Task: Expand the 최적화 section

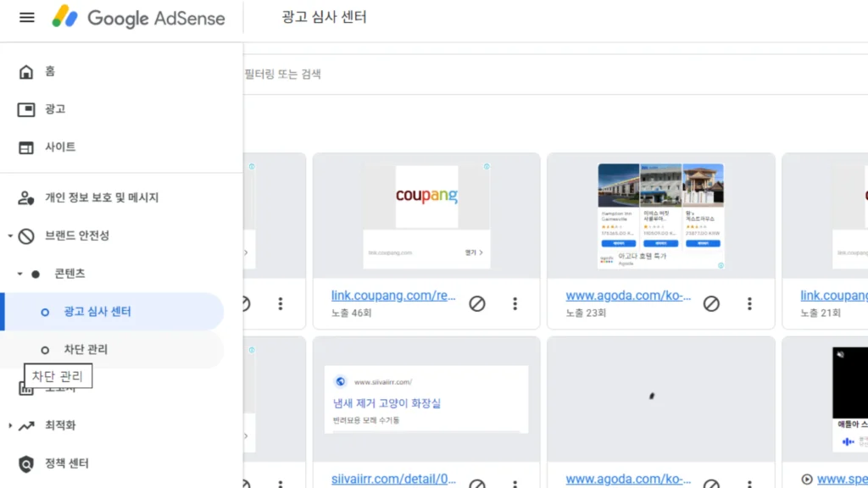Action: [x=10, y=425]
